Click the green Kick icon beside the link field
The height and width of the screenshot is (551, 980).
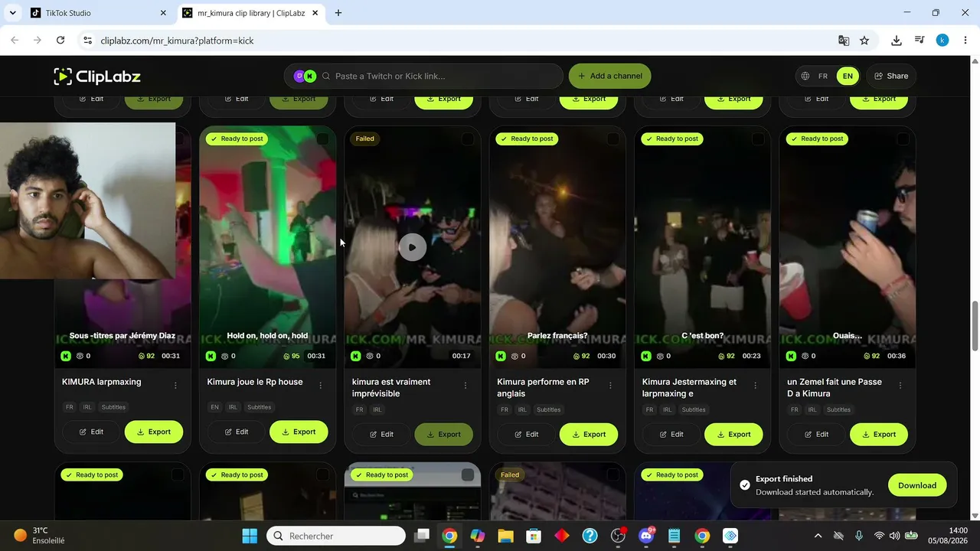click(309, 76)
